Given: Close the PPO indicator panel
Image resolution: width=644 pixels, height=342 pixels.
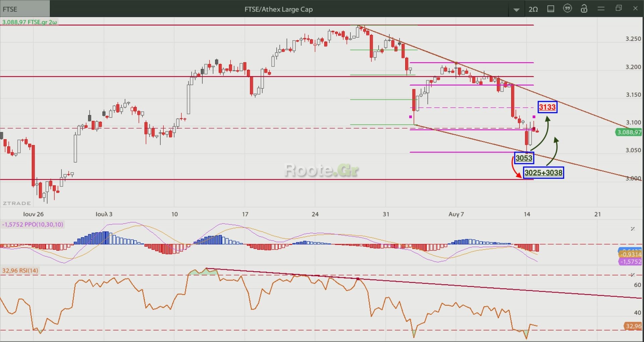Looking at the screenshot, I should (x=633, y=229).
